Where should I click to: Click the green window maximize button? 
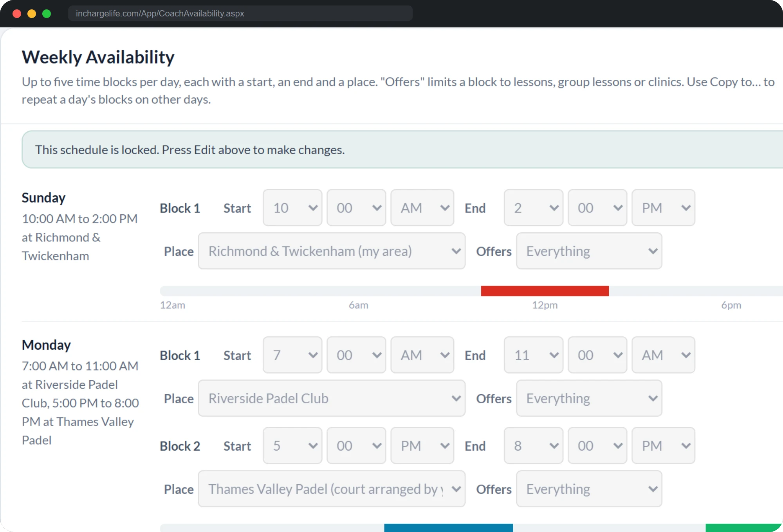(47, 14)
